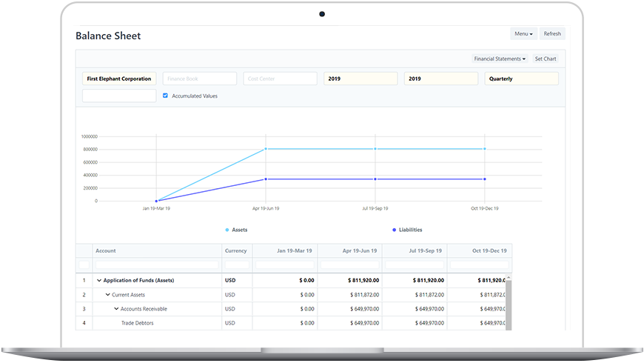Collapse the Accounts Receivable chevron
This screenshot has width=644, height=363.
coord(116,309)
